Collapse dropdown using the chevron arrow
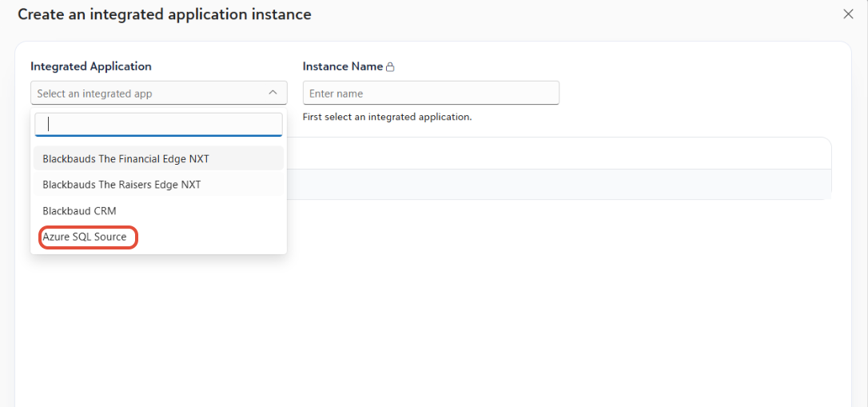Screen dimensions: 868x407 273,93
